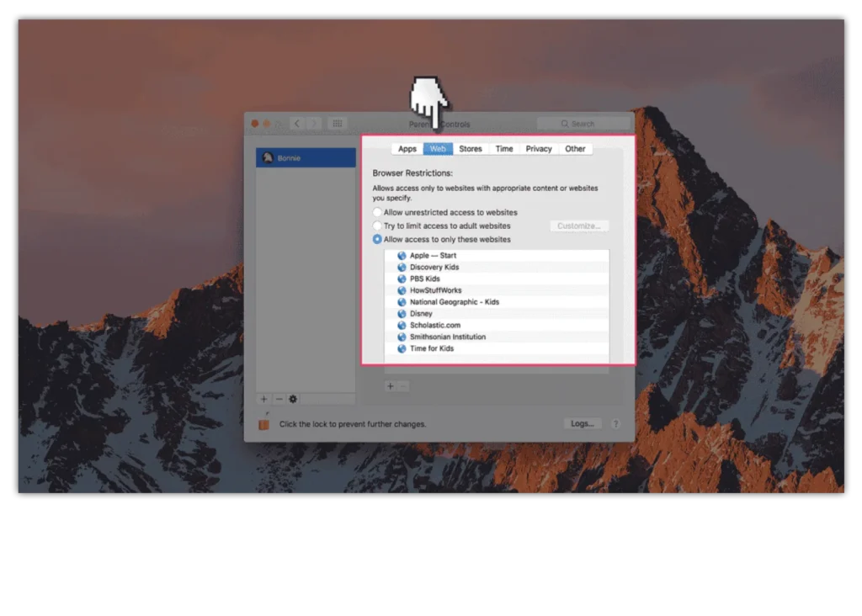Go forward with the toolbar forward arrow
The width and height of the screenshot is (862, 616).
point(314,124)
